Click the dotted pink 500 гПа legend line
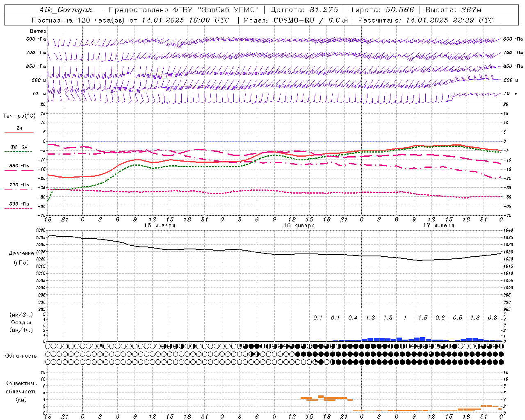525x420 pixels. click(x=18, y=208)
